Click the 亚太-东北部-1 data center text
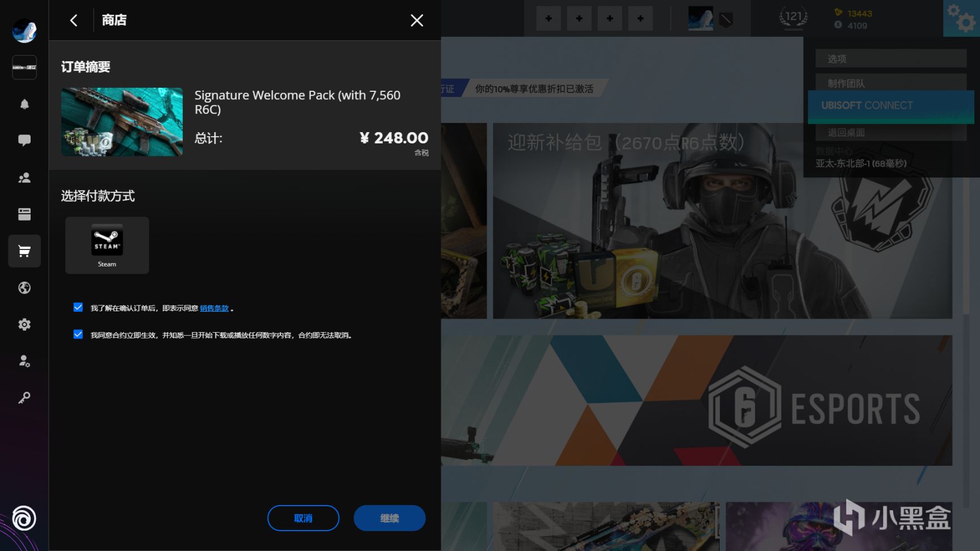This screenshot has width=980, height=551. [861, 164]
